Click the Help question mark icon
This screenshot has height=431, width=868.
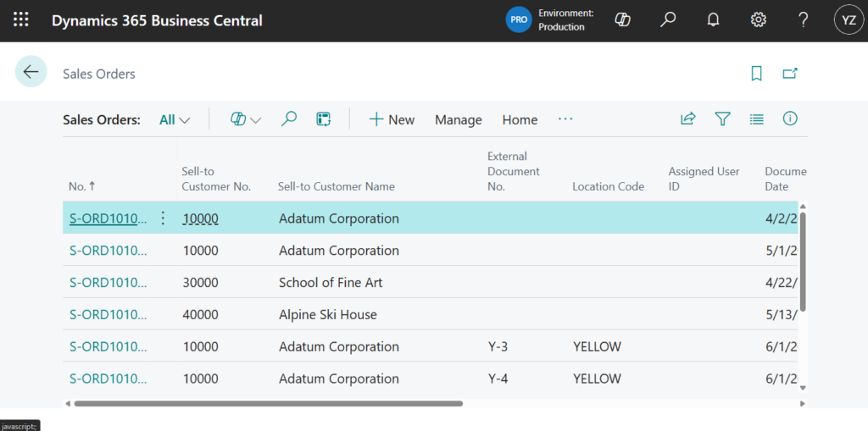pyautogui.click(x=803, y=20)
